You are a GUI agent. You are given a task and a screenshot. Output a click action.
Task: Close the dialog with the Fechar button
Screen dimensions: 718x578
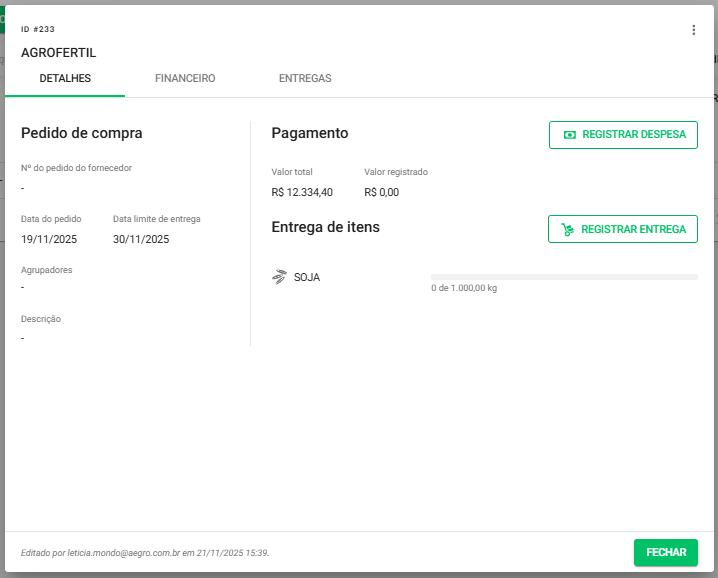(665, 552)
